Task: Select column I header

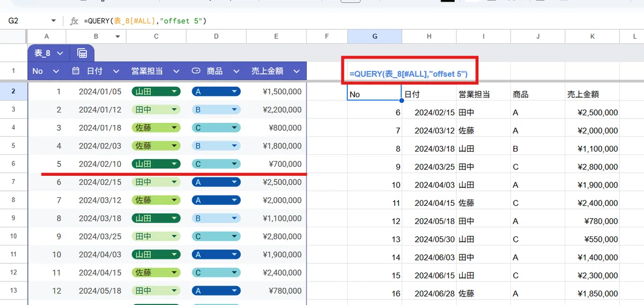Action: (484, 36)
